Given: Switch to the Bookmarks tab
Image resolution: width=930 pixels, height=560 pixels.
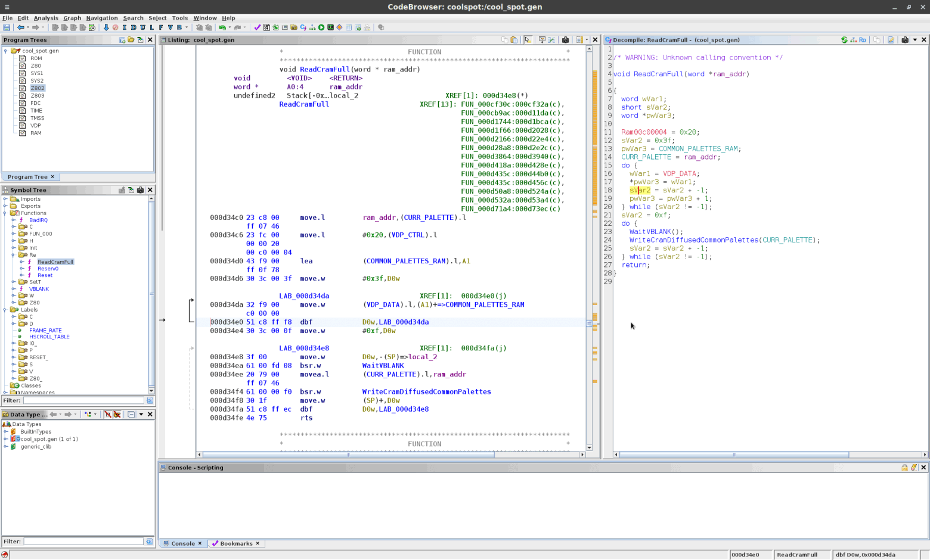Looking at the screenshot, I should click(235, 543).
